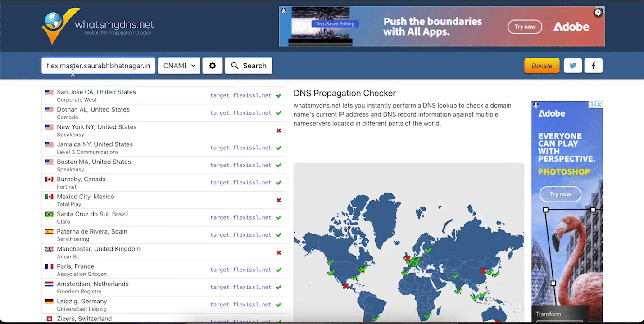Click red X for Manchester, United Kingdom
This screenshot has height=324, width=644.
279,252
